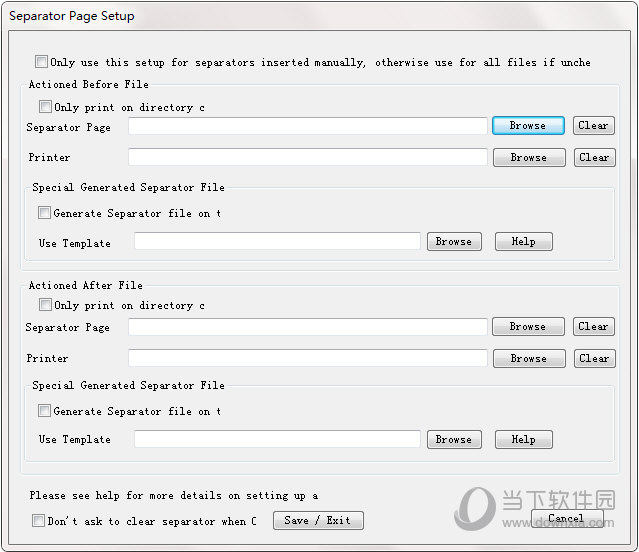Click Use Template input in After File section

277,440
